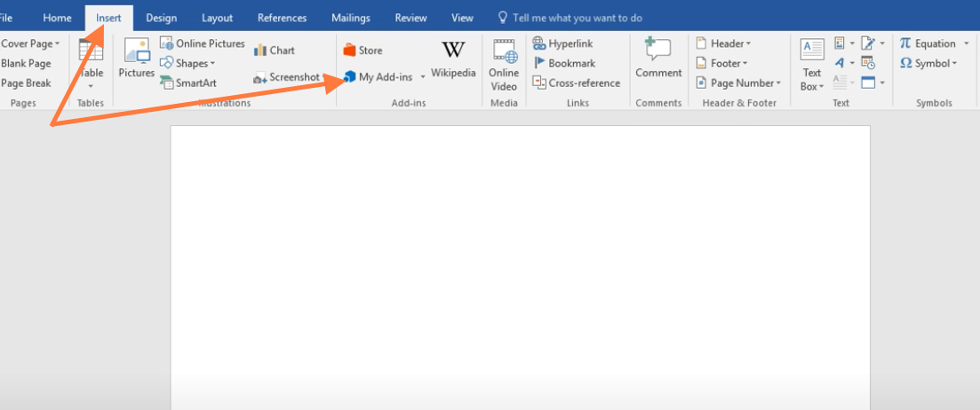980x410 pixels.
Task: Switch to the Mailings tab
Action: tap(351, 18)
